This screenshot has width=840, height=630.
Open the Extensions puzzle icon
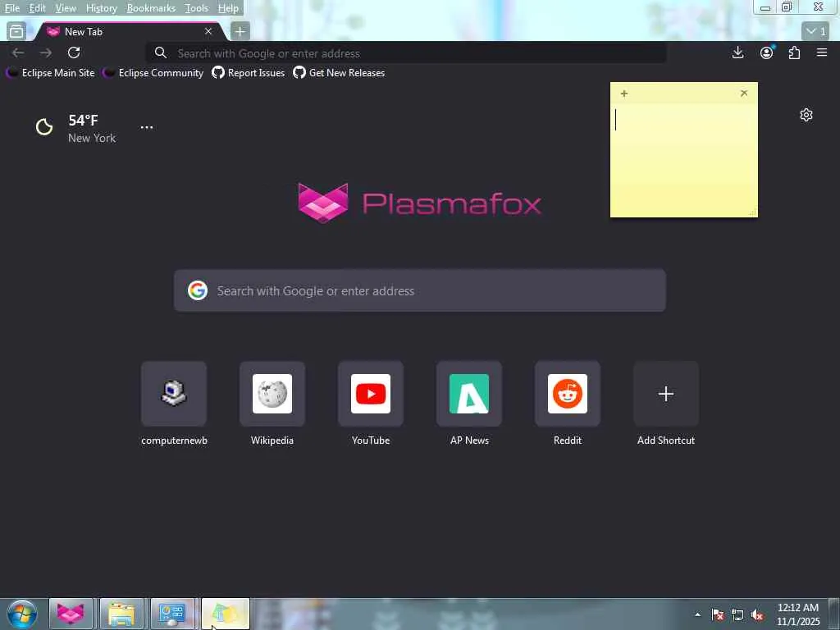(x=794, y=52)
